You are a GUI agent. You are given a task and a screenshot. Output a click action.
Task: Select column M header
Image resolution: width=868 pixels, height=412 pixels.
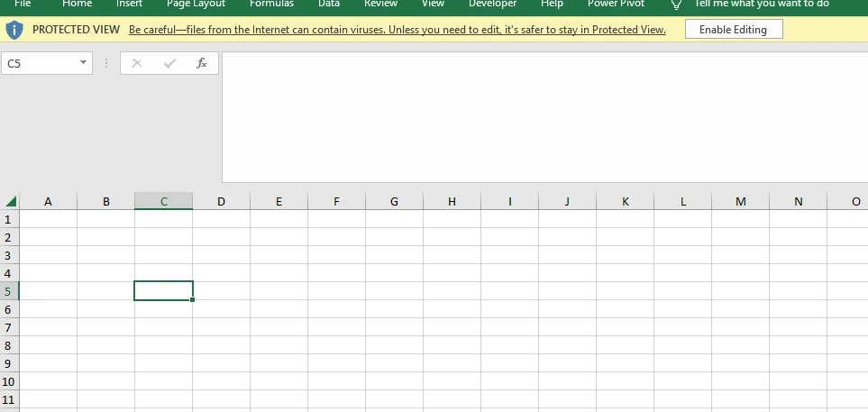point(740,202)
